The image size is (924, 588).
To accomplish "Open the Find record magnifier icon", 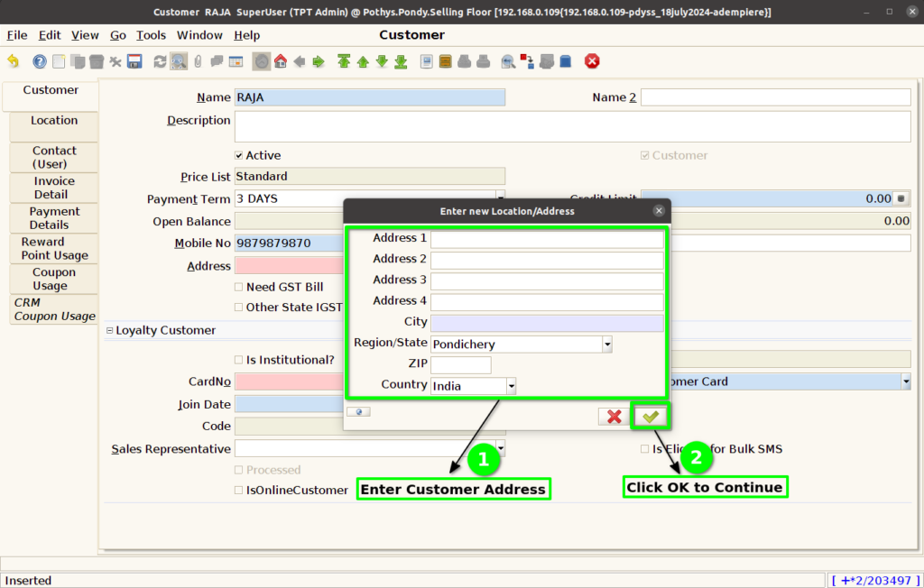I will click(x=179, y=61).
